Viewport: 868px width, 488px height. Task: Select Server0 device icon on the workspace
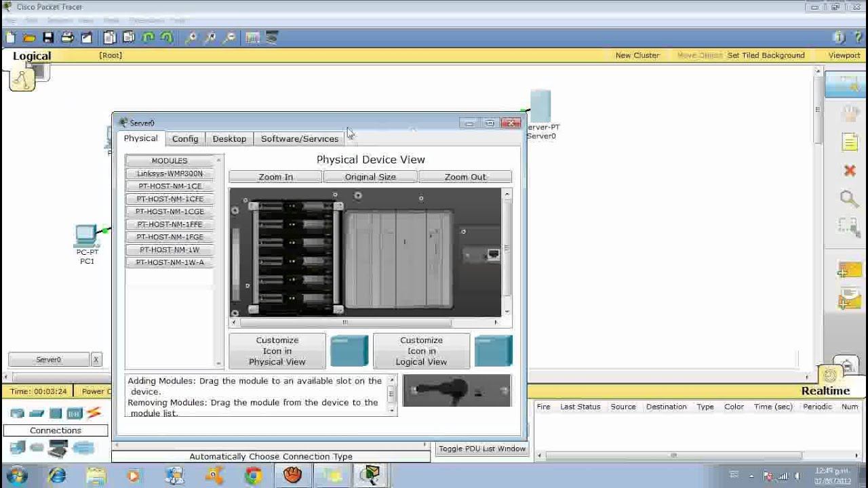[540, 105]
